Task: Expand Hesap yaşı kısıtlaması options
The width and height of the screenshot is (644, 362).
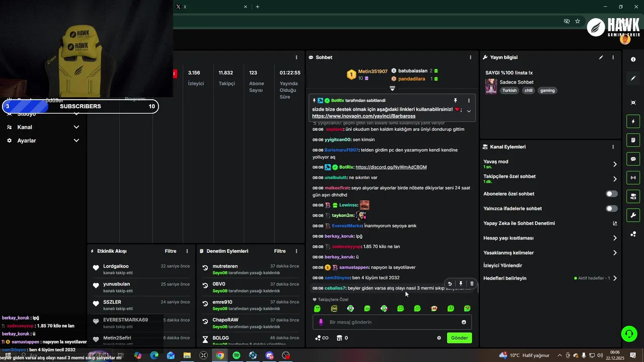Action: (615, 238)
